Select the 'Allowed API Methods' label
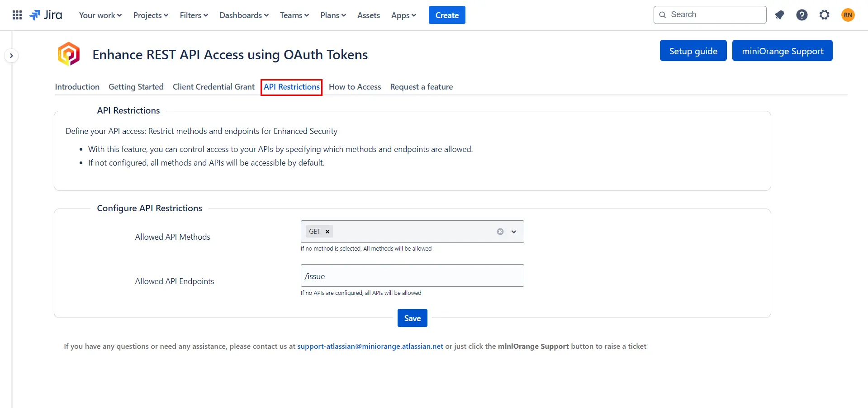 (173, 237)
